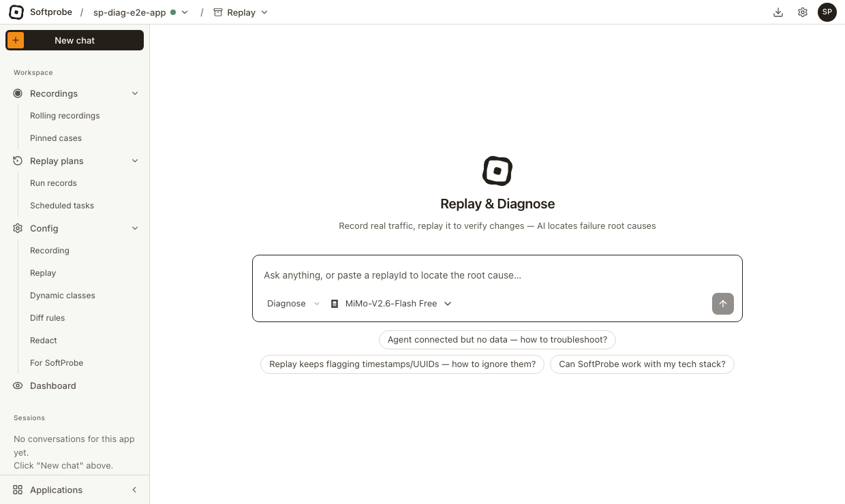This screenshot has width=845, height=504.
Task: Open the sp-diag-e2e-app application dropdown
Action: point(141,12)
